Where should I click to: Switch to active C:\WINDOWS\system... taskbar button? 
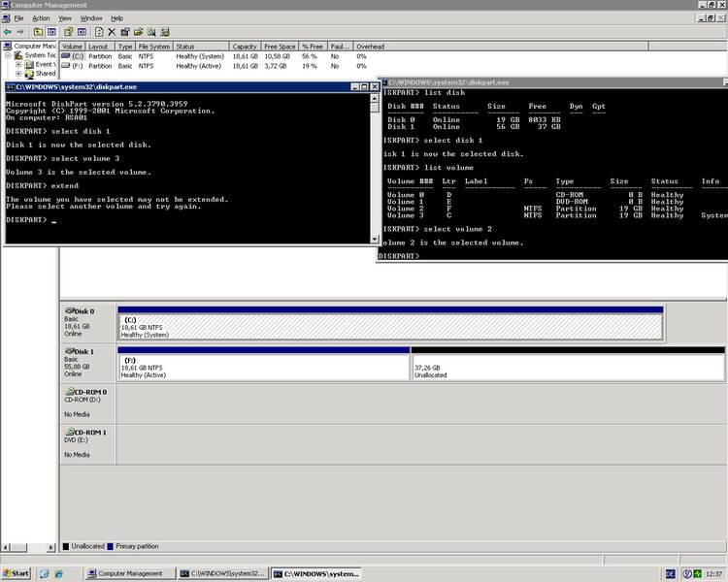[x=316, y=573]
